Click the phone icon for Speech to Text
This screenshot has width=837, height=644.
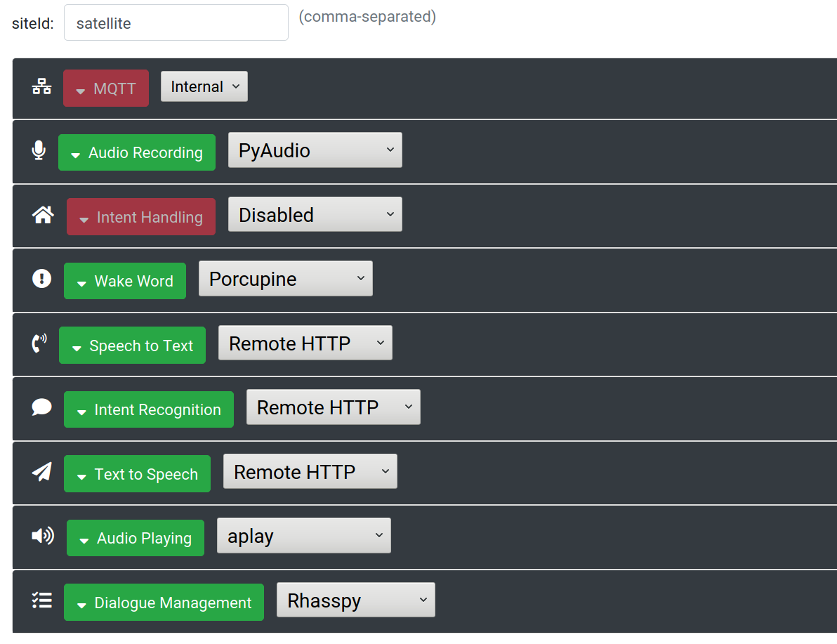[x=40, y=343]
